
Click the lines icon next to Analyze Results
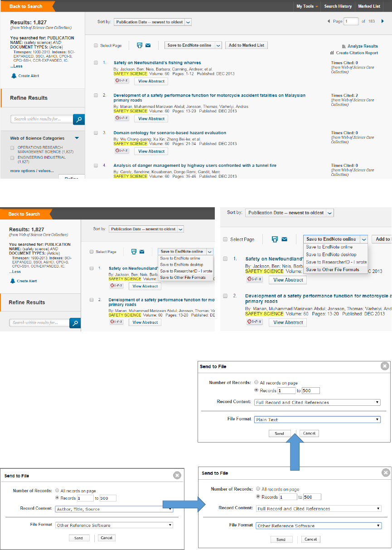tap(344, 46)
